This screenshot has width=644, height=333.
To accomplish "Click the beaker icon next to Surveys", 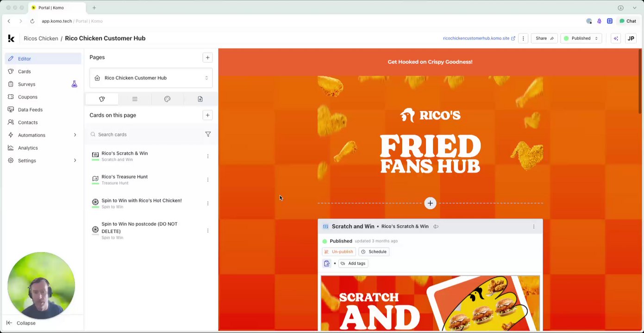I will tap(74, 84).
